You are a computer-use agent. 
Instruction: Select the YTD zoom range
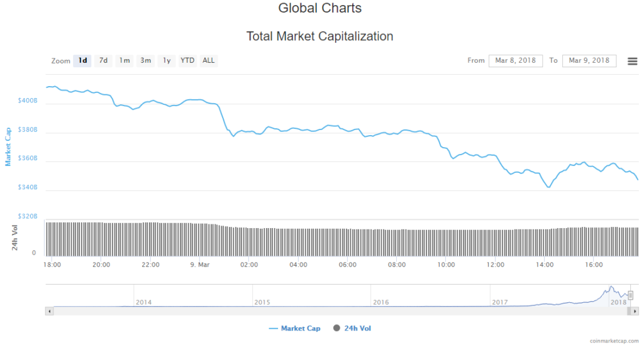pyautogui.click(x=187, y=61)
